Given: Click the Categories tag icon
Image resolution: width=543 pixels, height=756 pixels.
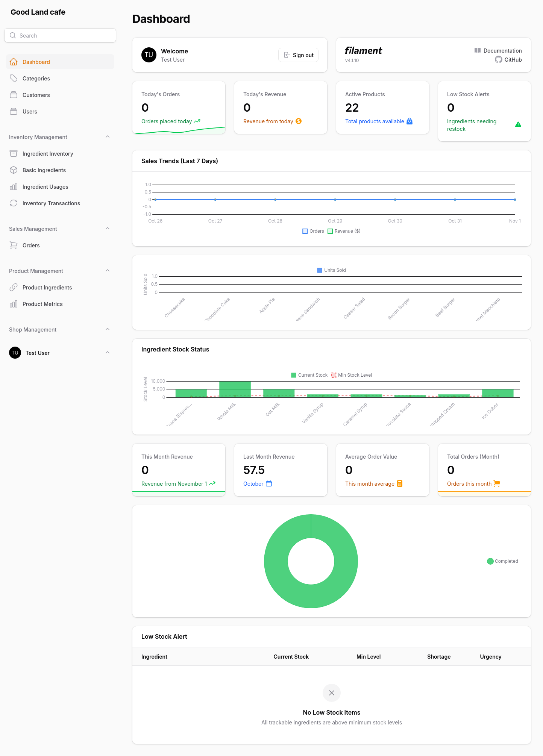Looking at the screenshot, I should tap(14, 78).
